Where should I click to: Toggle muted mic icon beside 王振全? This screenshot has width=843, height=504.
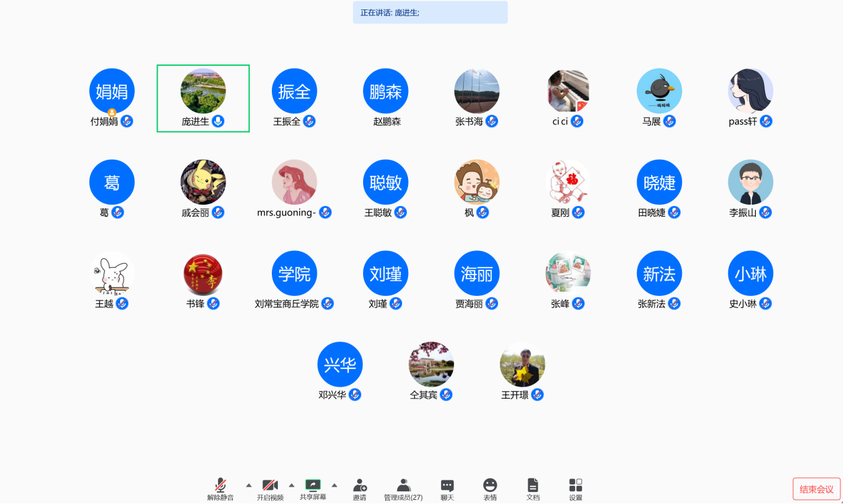(309, 121)
